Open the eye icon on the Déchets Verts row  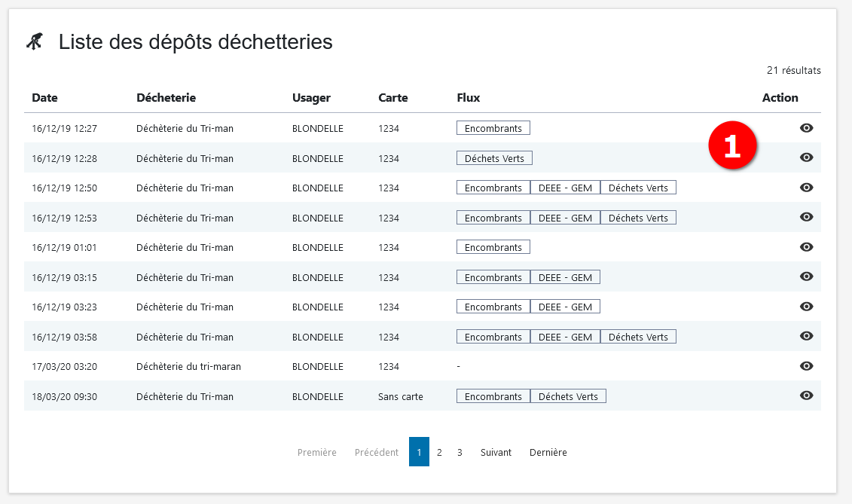806,157
